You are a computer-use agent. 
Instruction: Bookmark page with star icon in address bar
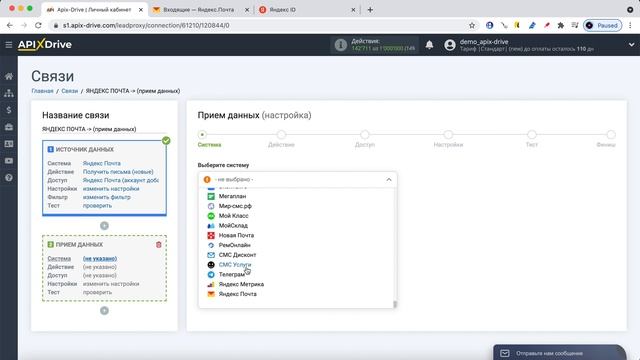point(472,25)
